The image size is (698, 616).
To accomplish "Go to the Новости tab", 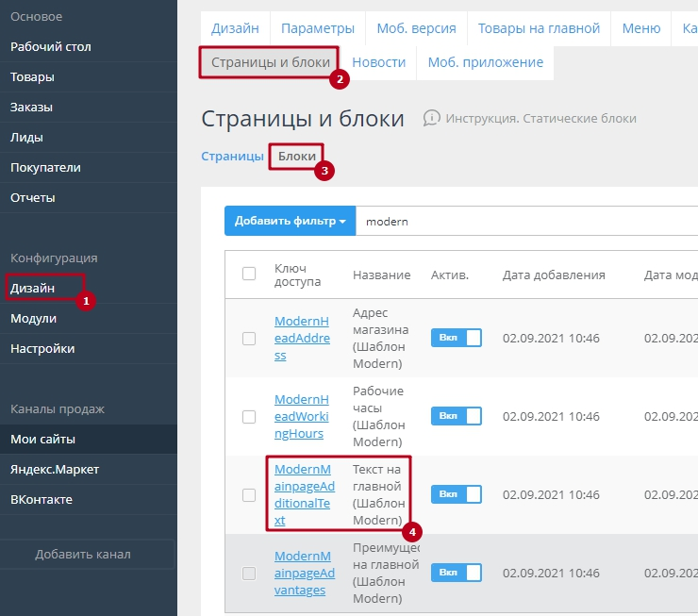I will [x=378, y=62].
